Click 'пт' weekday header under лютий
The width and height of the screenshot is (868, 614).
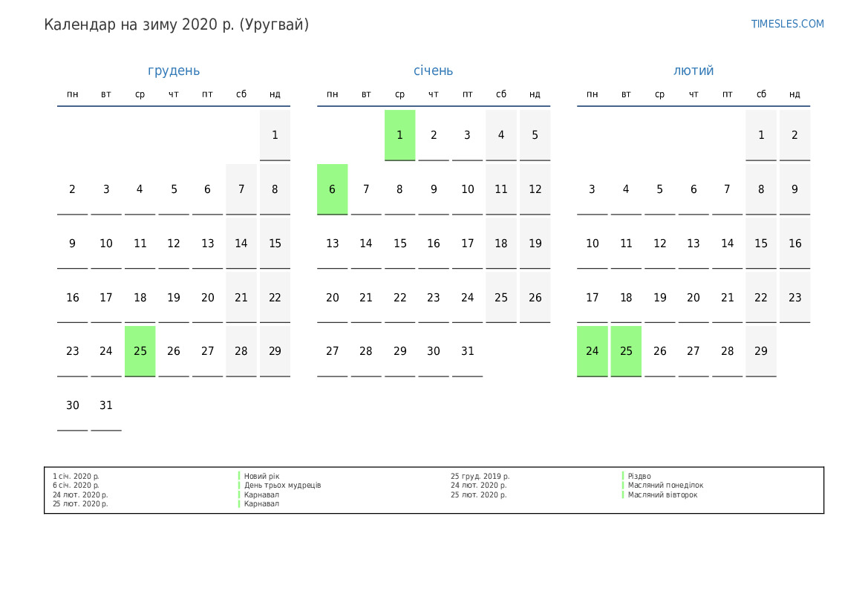(728, 94)
